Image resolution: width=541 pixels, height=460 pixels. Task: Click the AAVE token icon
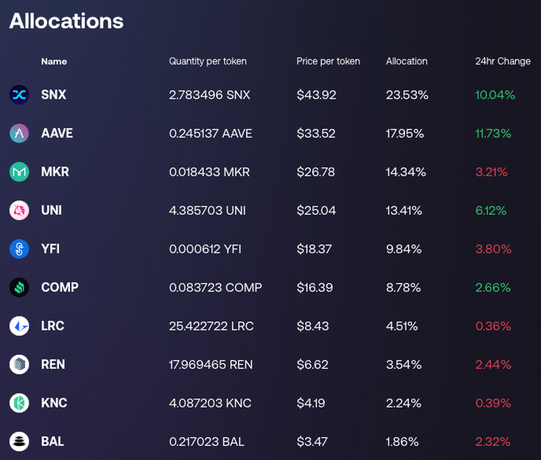click(19, 133)
